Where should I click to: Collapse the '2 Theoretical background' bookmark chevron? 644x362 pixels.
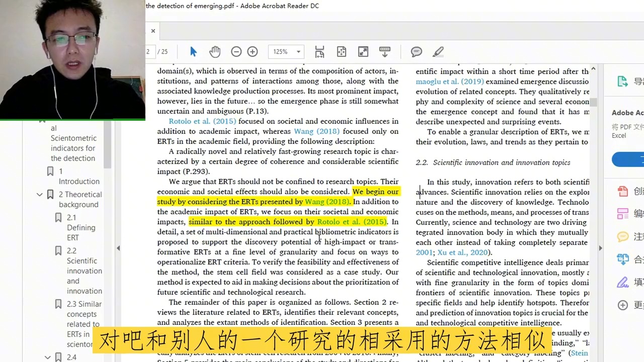40,195
